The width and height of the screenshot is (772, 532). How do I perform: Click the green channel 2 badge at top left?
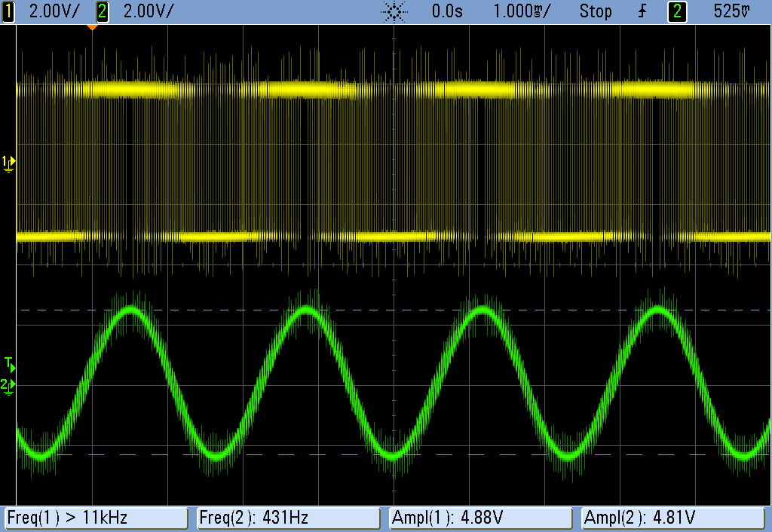tap(103, 11)
